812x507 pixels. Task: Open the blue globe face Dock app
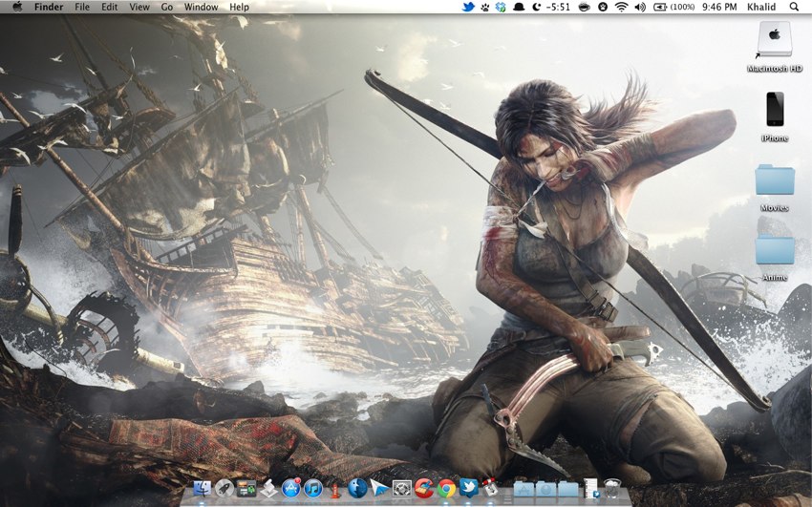357,488
